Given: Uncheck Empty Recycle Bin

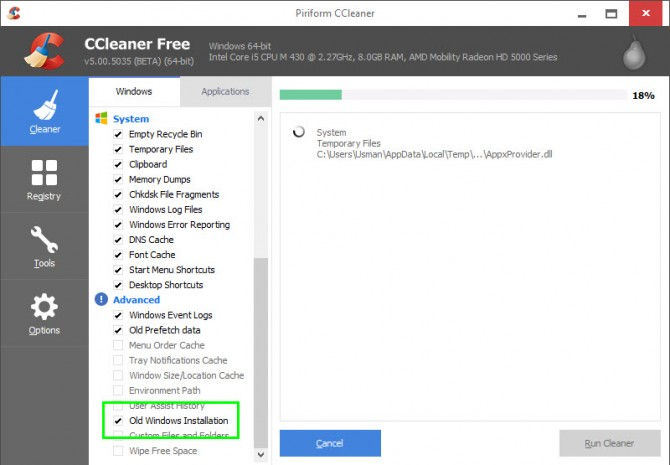Looking at the screenshot, I should click(118, 134).
